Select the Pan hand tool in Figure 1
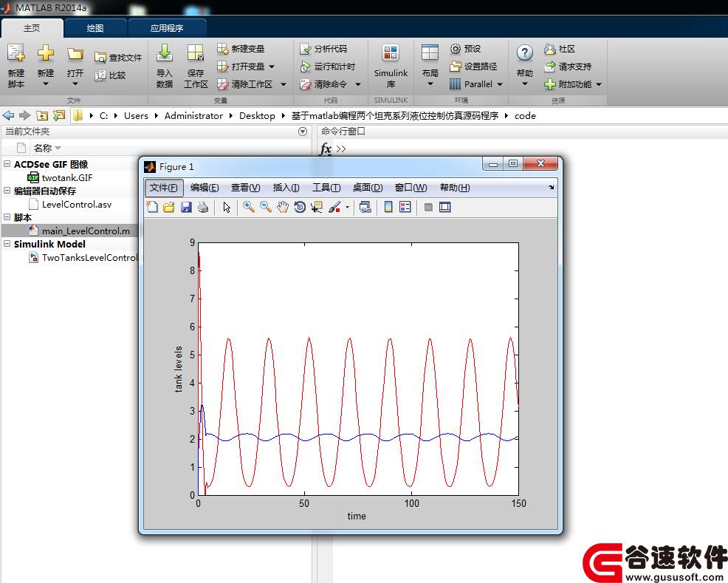Viewport: 728px width, 583px height. tap(283, 207)
